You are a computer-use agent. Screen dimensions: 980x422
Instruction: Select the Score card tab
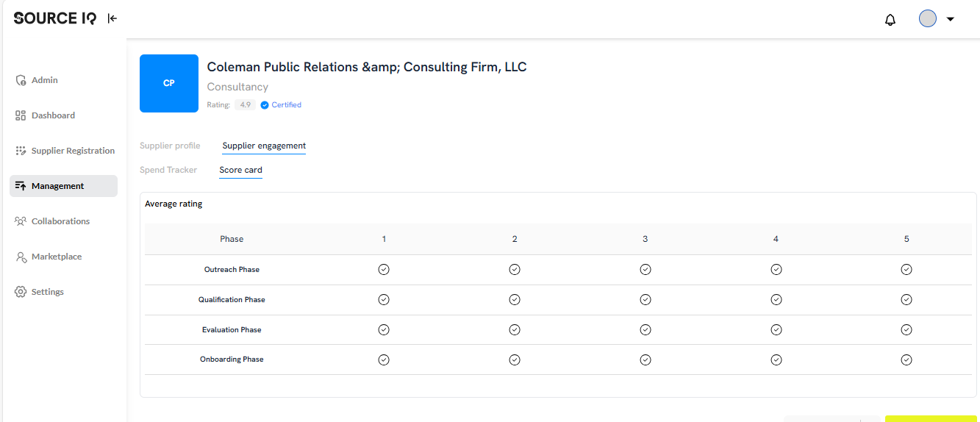click(x=240, y=170)
